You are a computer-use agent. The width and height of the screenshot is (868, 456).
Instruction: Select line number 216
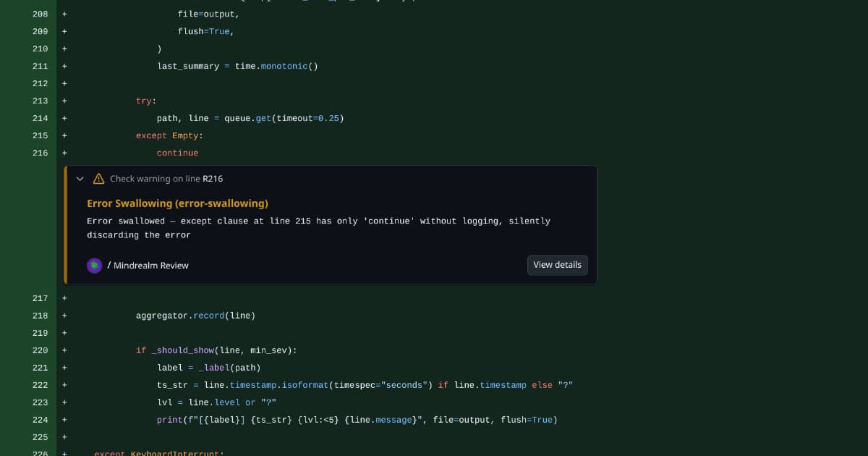[x=40, y=153]
